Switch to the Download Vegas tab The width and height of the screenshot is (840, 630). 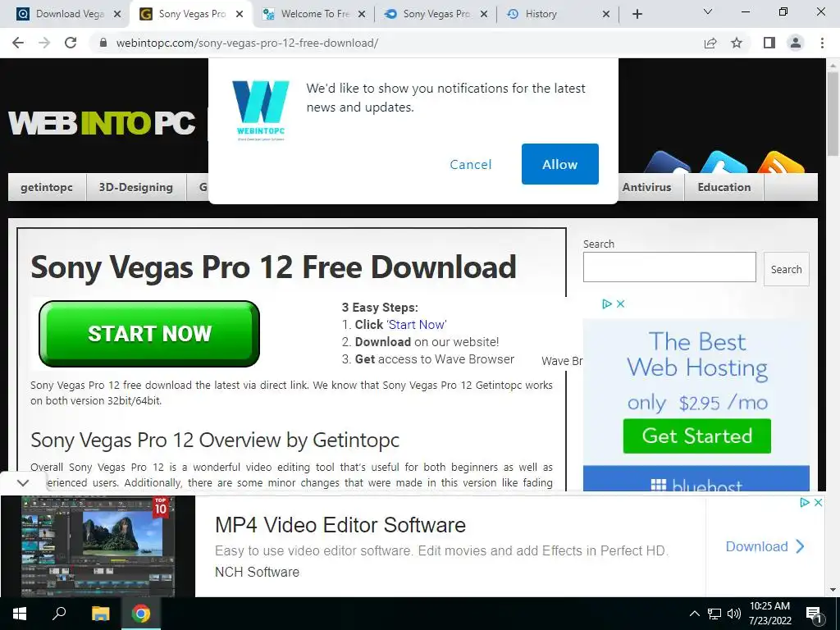coord(70,14)
